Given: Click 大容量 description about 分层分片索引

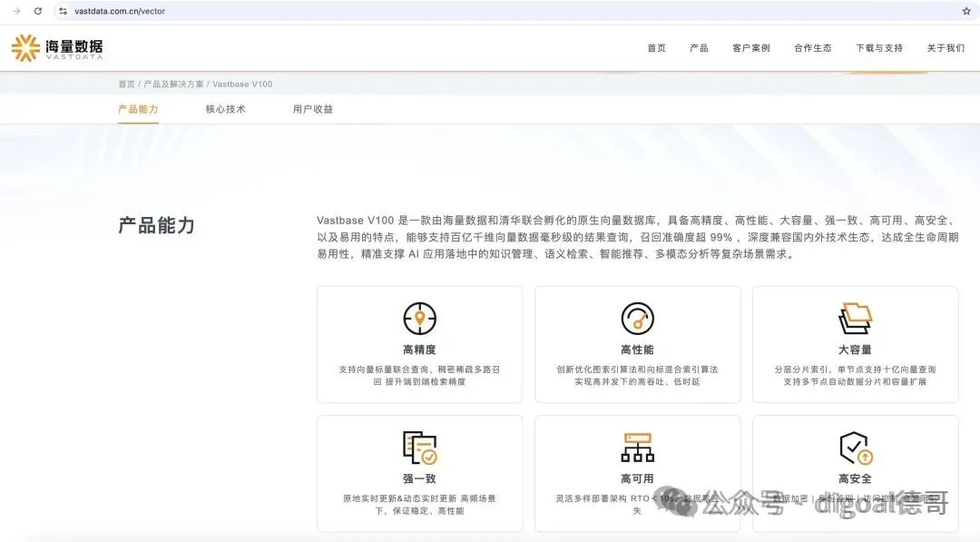Looking at the screenshot, I should click(x=855, y=375).
